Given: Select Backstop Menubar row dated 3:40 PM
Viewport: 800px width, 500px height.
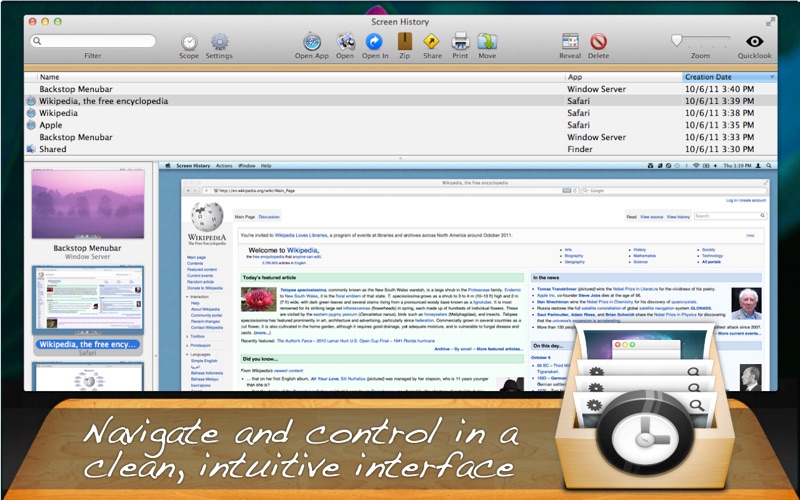Looking at the screenshot, I should [401, 89].
